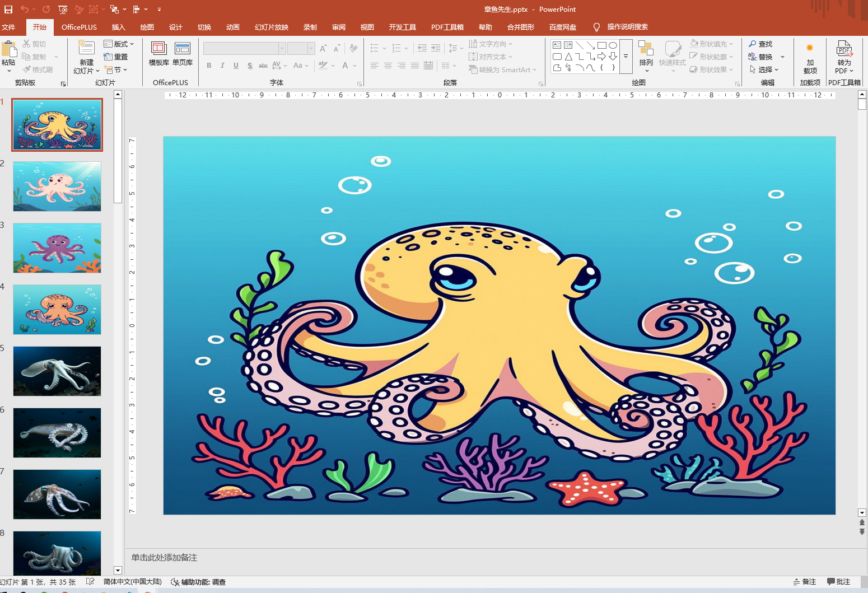
Task: Toggle the Comments (批注) pane in status bar
Action: click(x=838, y=582)
